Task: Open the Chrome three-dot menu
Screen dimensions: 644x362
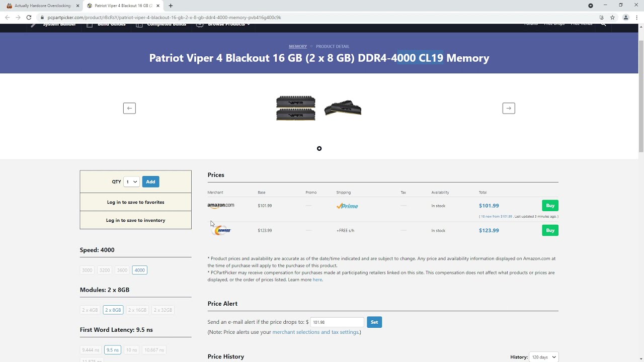Action: point(636,17)
